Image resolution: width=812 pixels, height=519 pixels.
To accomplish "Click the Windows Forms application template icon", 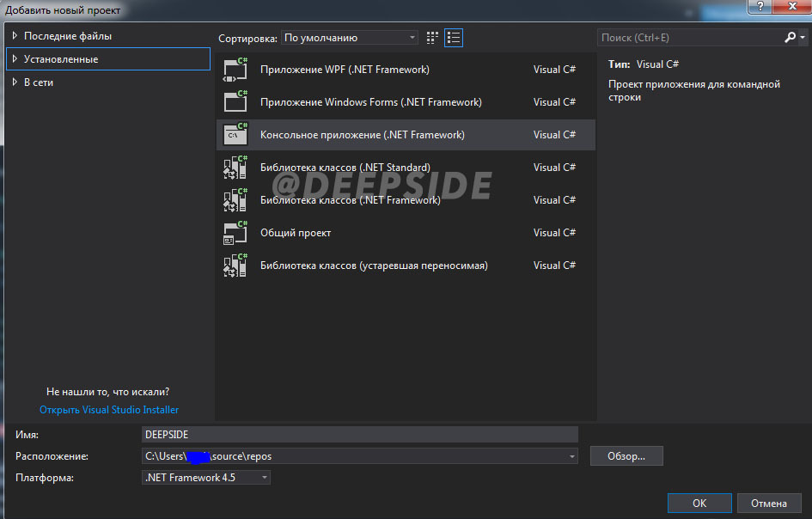I will [x=235, y=102].
